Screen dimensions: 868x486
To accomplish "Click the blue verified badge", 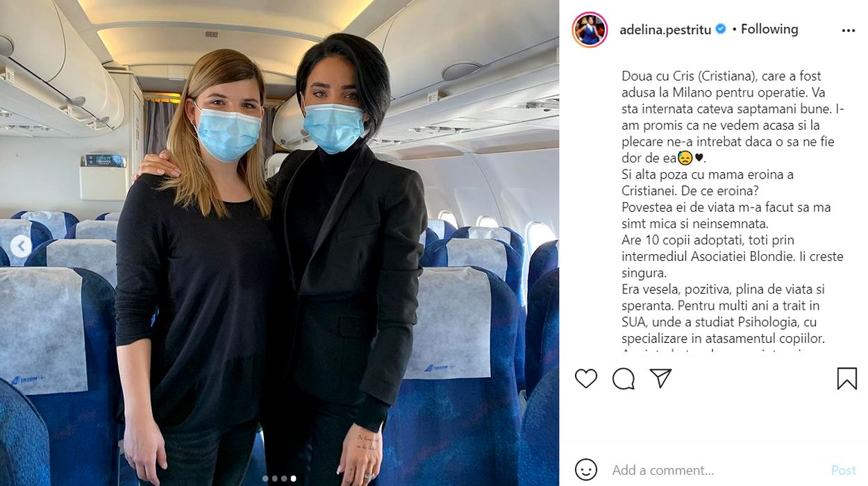I will 721,29.
